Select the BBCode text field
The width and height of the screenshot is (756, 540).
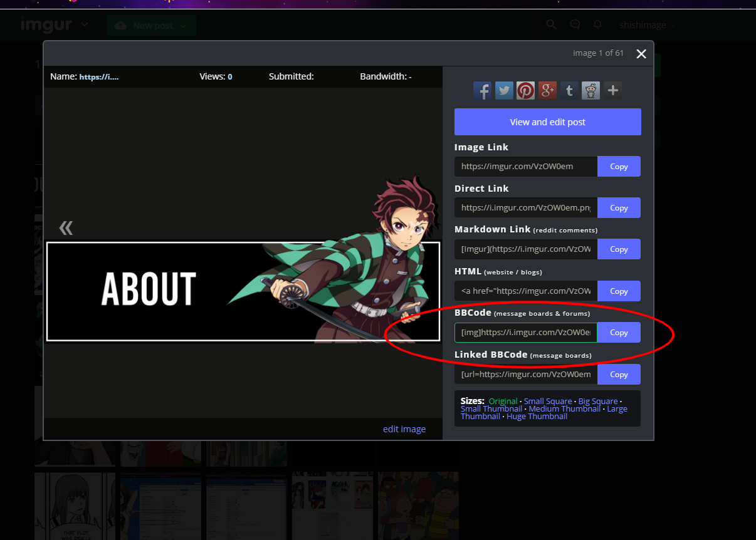coord(525,333)
